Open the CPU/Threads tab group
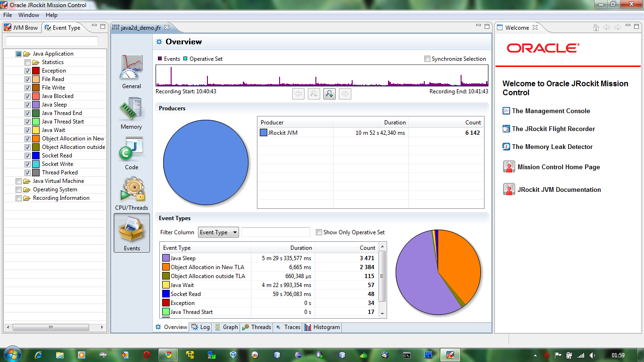 [132, 193]
